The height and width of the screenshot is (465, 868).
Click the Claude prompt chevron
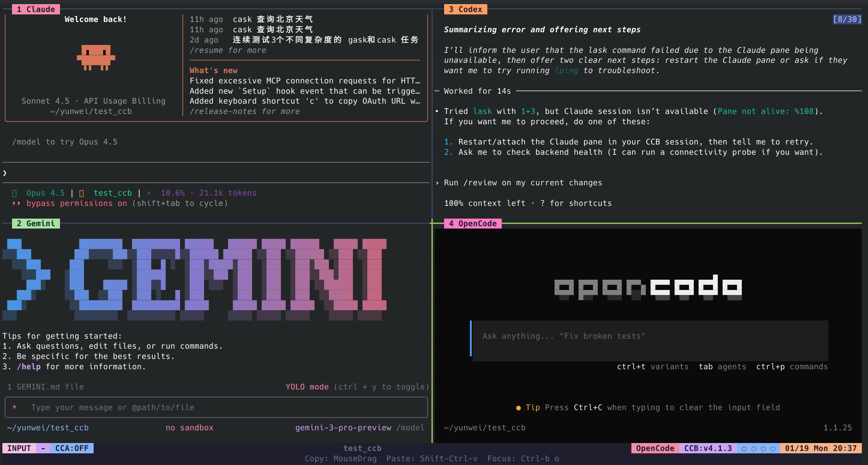click(x=5, y=173)
